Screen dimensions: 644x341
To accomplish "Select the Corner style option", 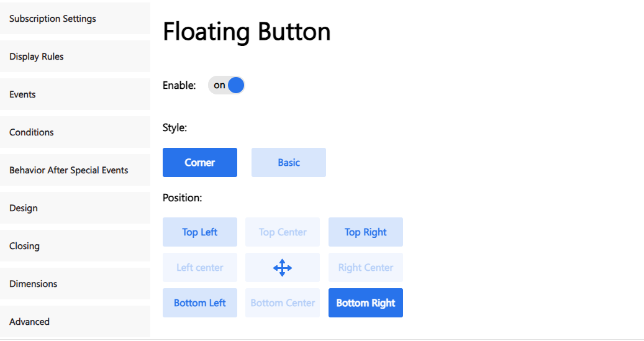I will click(199, 162).
